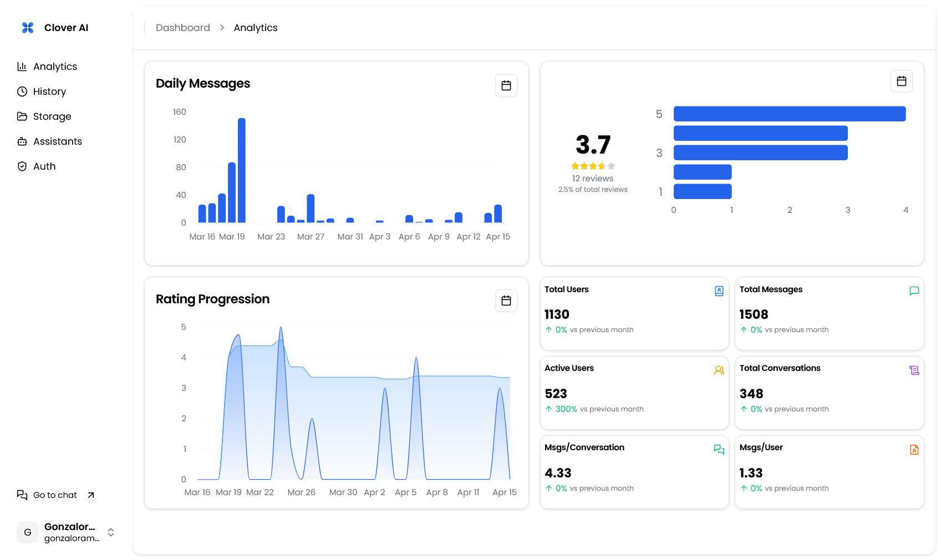This screenshot has height=560, width=941.
Task: Open the Rating Progression calendar picker
Action: (506, 301)
